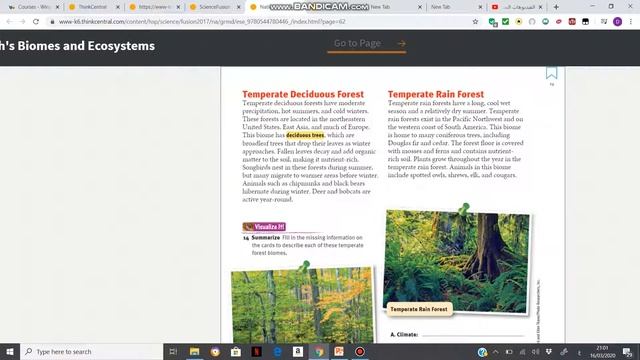Click the temperate rain forest photo
640x360 pixels.
click(456, 261)
